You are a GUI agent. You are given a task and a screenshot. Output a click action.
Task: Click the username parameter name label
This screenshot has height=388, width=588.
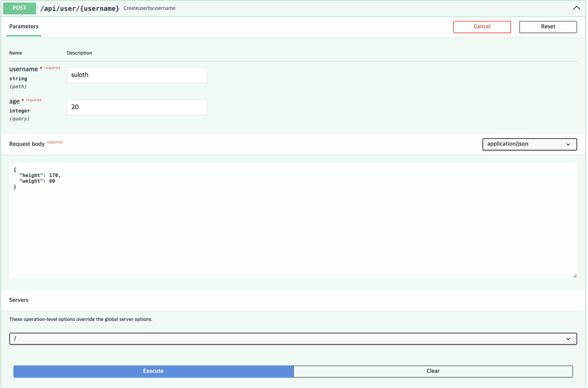(x=23, y=69)
